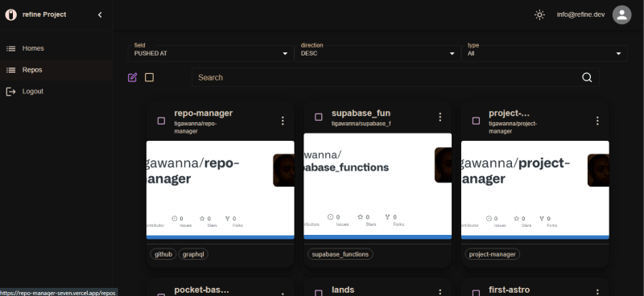Click the list icon beside Repos
The width and height of the screenshot is (644, 296).
pyautogui.click(x=10, y=70)
